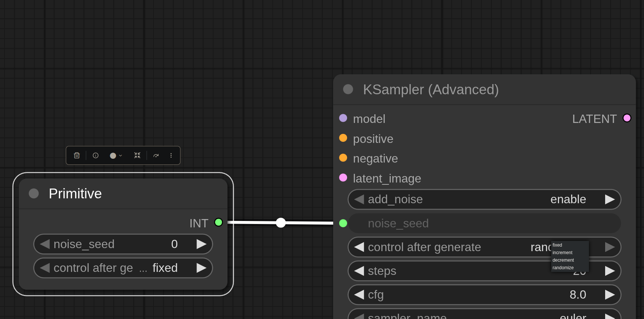Screen dimensions: 644x319
Task: Select next control after generate option in Primitive
Action: tap(201, 268)
